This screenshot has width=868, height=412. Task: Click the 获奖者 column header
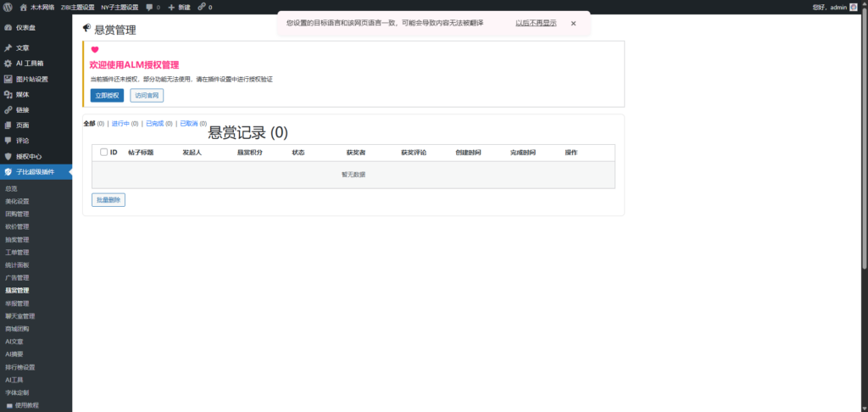356,153
